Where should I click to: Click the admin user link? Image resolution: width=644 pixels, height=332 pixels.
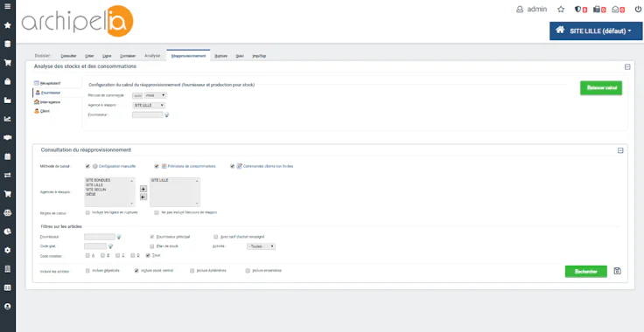(531, 9)
